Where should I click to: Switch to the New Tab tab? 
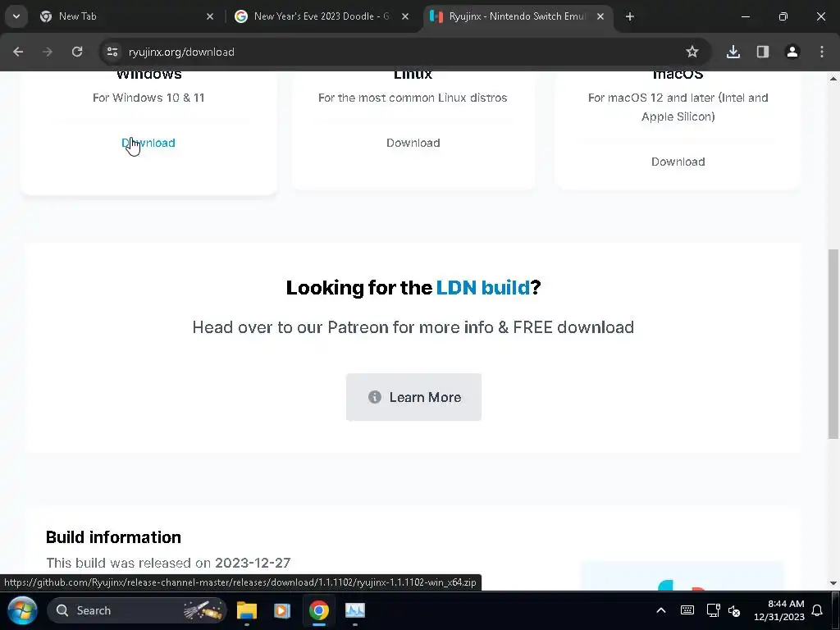(x=127, y=16)
